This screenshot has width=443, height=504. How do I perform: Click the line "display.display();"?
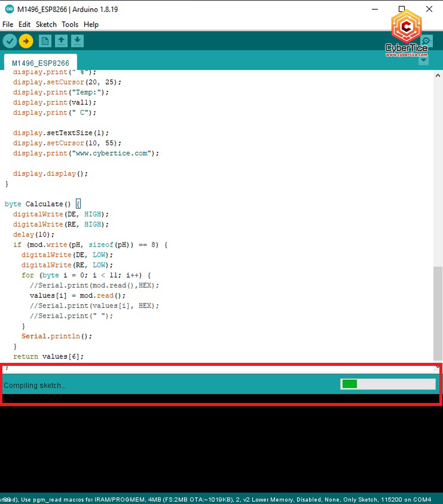[51, 174]
